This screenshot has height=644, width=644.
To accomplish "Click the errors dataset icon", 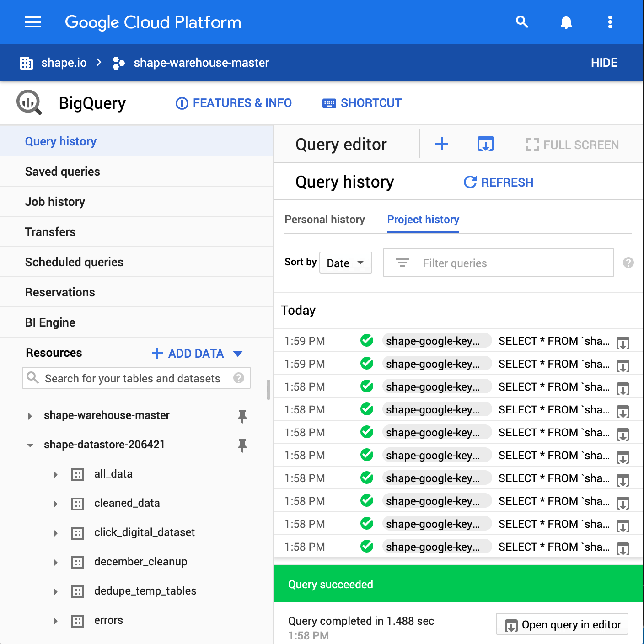I will (78, 621).
